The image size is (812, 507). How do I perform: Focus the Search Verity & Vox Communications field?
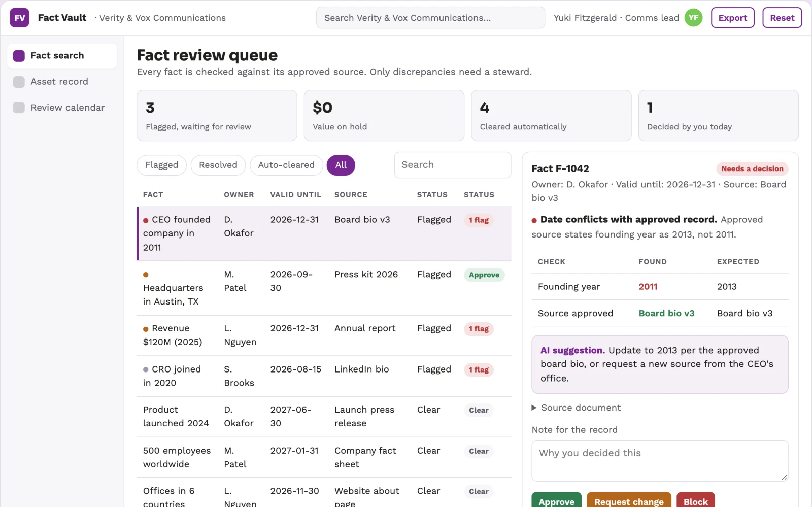coord(430,18)
